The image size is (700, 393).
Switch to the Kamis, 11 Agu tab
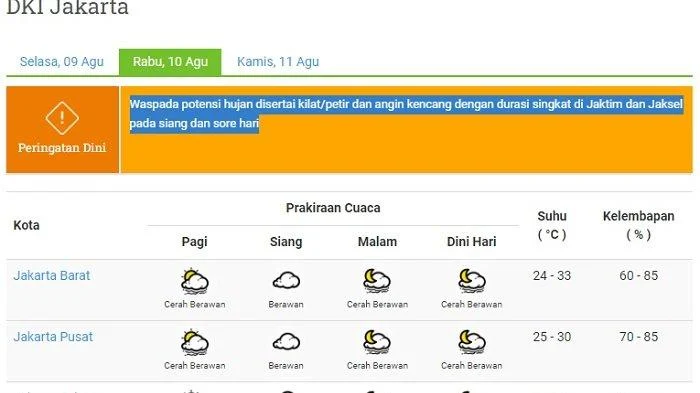[x=278, y=62]
